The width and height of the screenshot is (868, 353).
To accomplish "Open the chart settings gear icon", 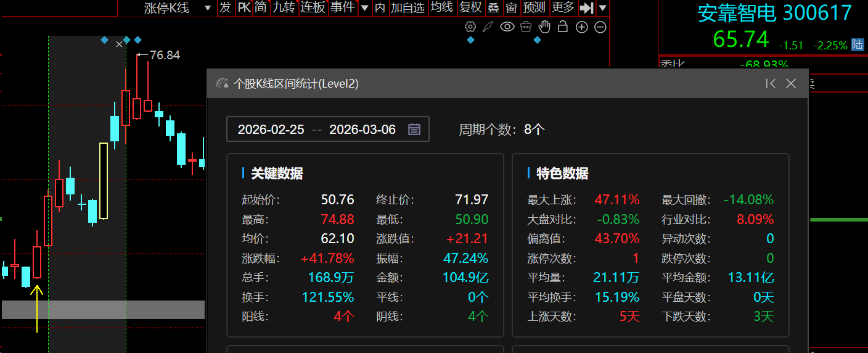I will [x=470, y=27].
